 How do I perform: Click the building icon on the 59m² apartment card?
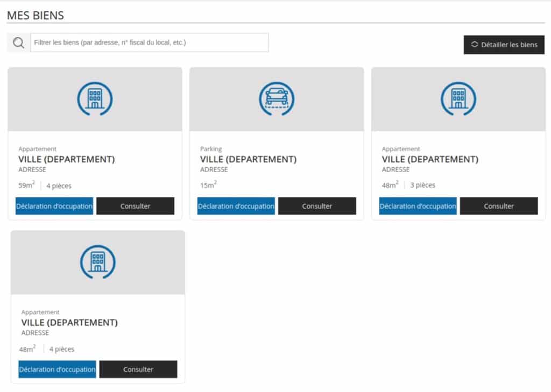point(95,99)
